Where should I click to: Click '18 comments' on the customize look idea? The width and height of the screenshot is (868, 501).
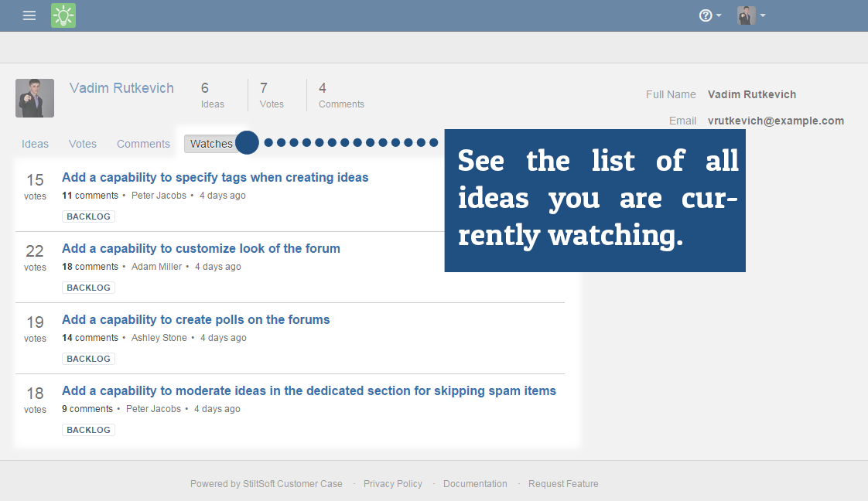pos(91,267)
